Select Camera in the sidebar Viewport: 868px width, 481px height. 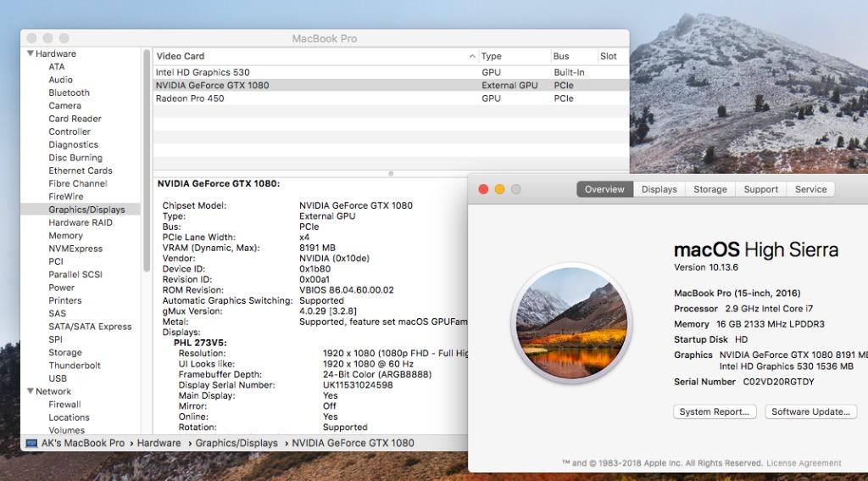tap(64, 105)
